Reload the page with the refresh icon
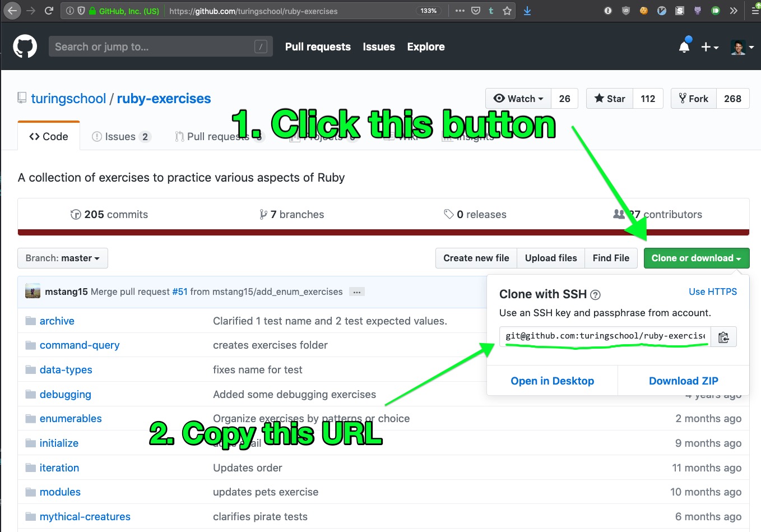This screenshot has height=532, width=761. tap(49, 11)
